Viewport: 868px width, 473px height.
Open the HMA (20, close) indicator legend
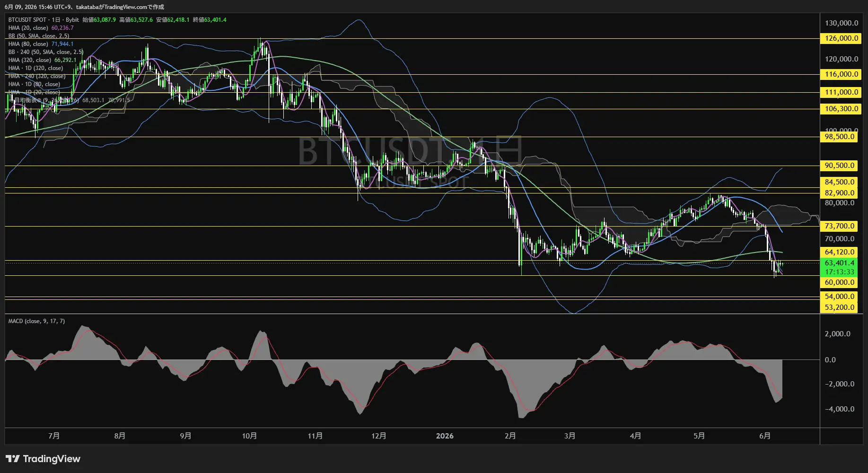coord(28,28)
